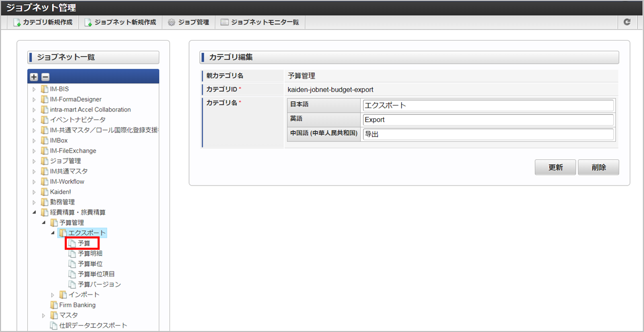Open カテゴリ新規作成 in the toolbar

43,23
